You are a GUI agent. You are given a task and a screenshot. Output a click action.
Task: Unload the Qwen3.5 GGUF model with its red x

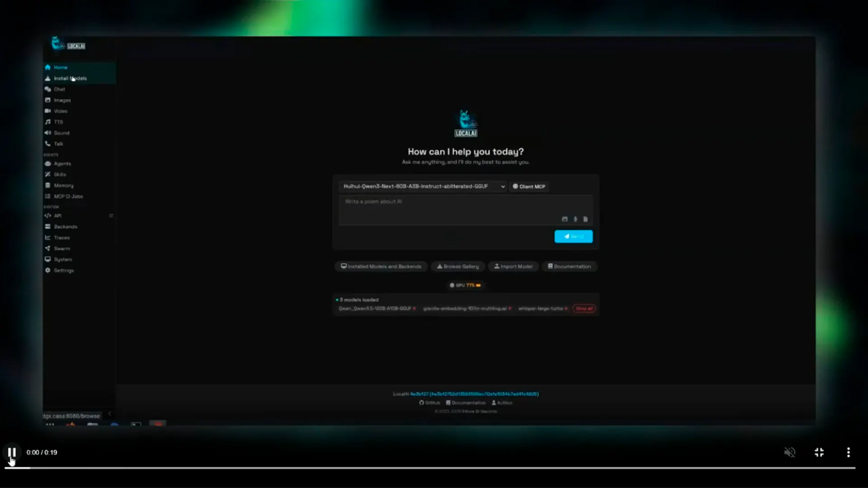point(414,309)
